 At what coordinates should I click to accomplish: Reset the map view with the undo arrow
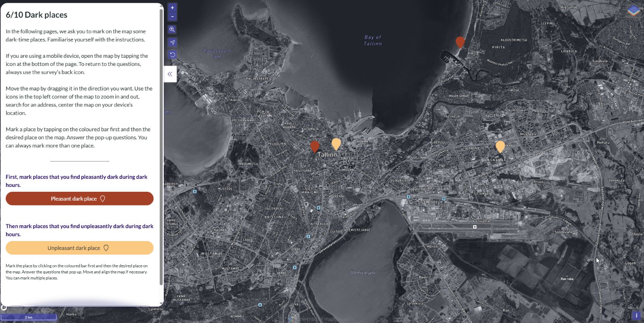[x=172, y=55]
